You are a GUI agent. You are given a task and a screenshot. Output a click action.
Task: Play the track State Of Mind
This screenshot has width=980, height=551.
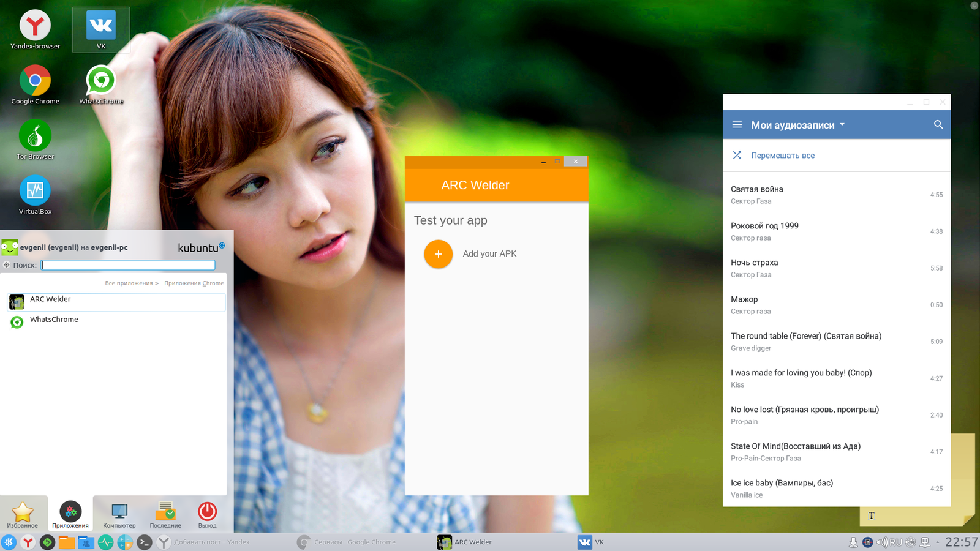(x=837, y=452)
